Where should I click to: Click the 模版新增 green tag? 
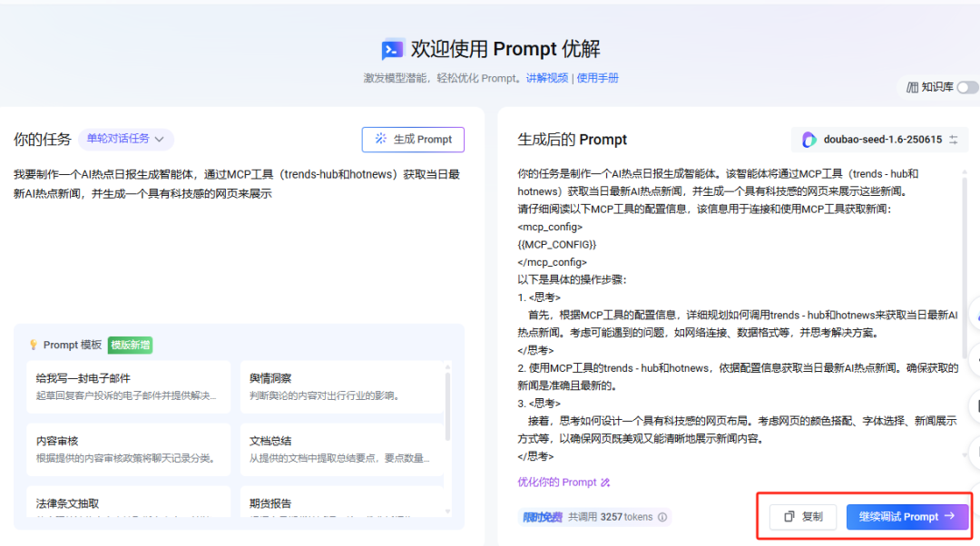click(x=130, y=345)
